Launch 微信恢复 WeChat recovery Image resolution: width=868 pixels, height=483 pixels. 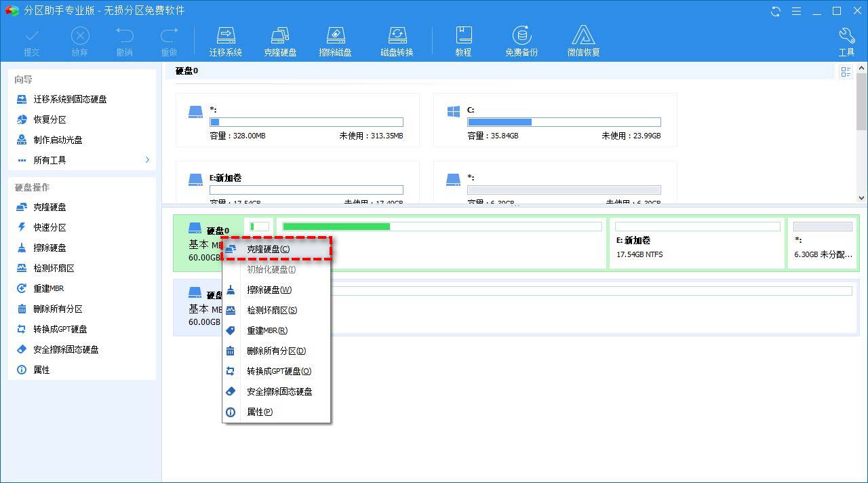(x=583, y=39)
